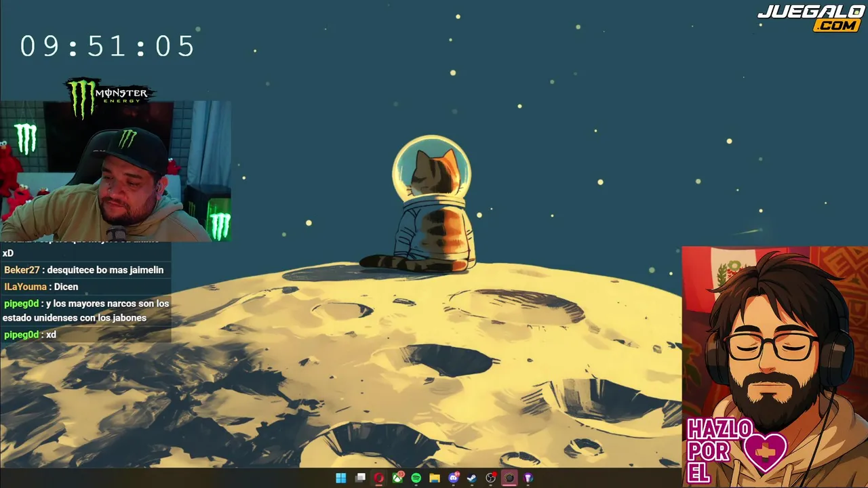Click the 'xD' chat line

point(8,253)
